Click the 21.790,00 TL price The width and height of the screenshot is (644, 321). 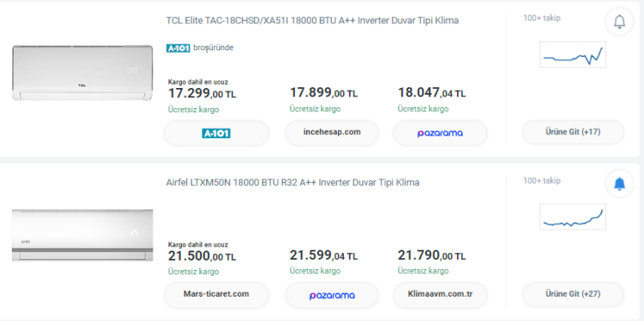coord(431,256)
